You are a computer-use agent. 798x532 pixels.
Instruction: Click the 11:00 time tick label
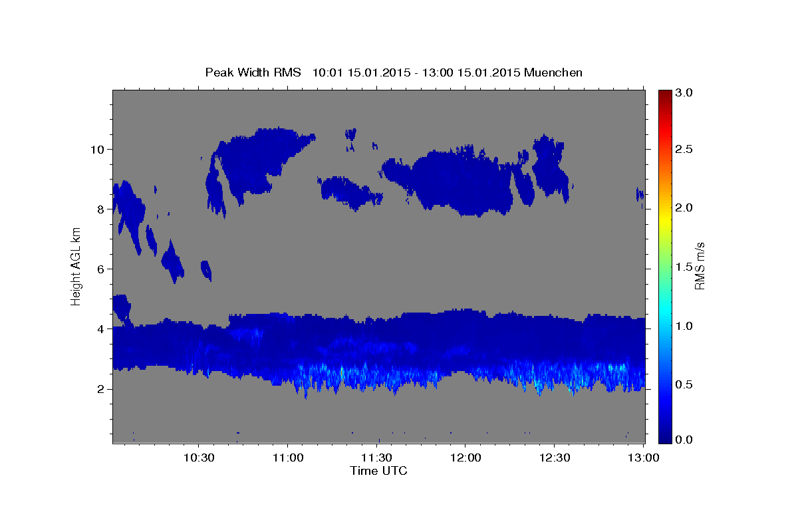(287, 458)
